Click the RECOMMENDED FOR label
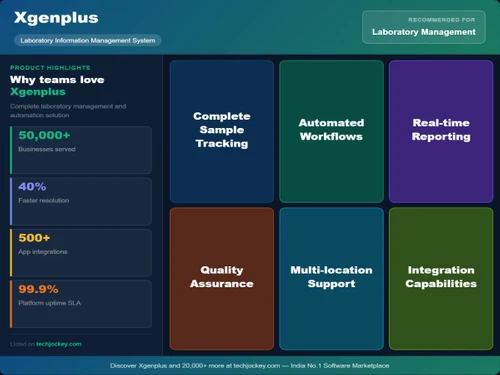This screenshot has width=500, height=375. 442,20
